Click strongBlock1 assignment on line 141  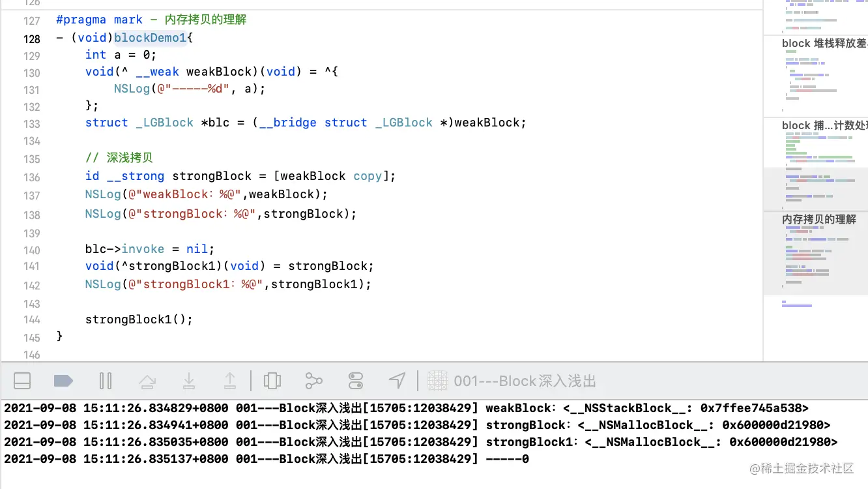229,266
